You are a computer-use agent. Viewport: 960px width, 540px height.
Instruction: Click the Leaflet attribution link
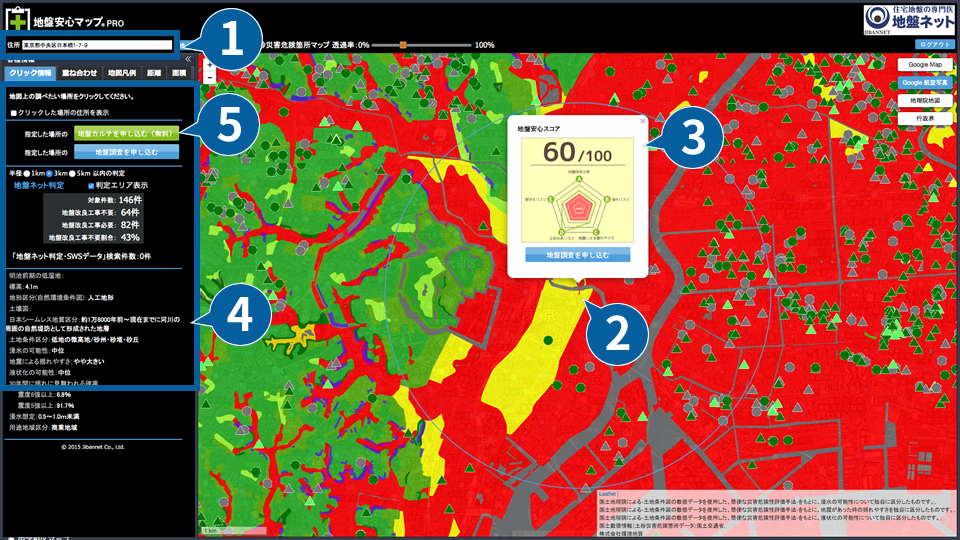click(x=607, y=494)
